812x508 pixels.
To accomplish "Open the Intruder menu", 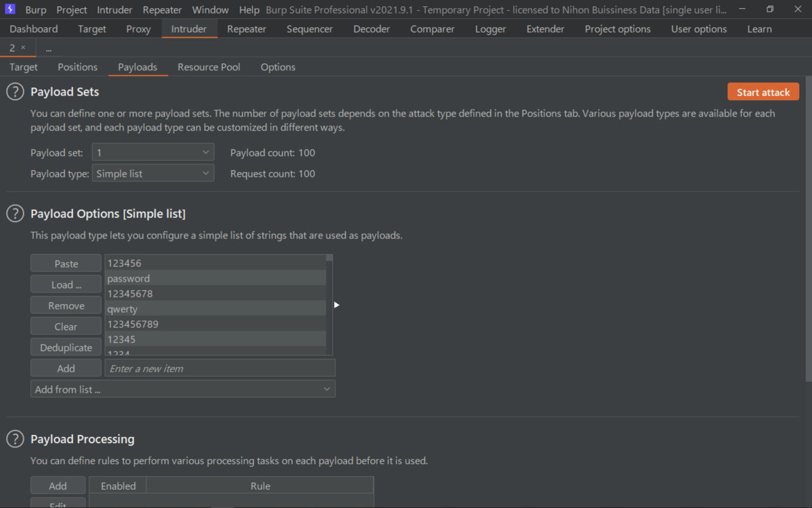I will [115, 10].
